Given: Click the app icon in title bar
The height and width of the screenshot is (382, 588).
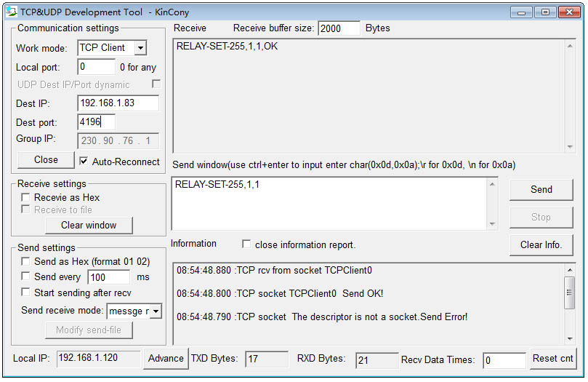Looking at the screenshot, I should point(11,12).
